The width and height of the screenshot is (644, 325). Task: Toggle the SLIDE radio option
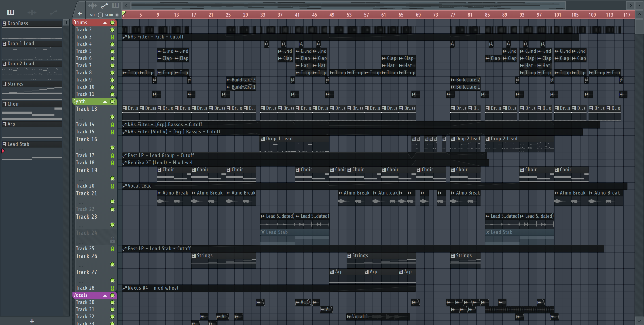[117, 15]
